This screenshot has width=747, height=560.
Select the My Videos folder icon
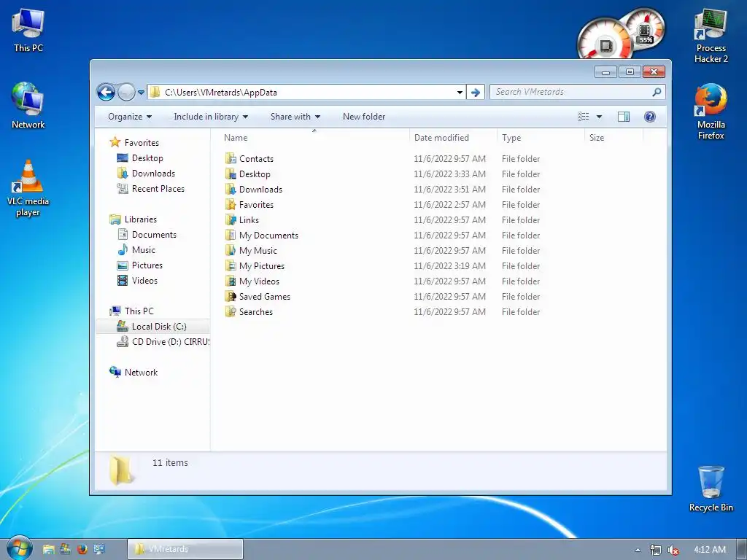231,281
